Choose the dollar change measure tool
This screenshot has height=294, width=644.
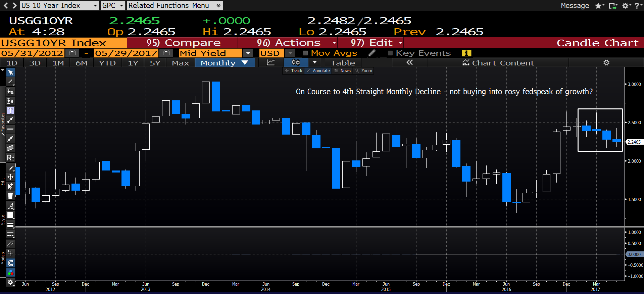(10, 101)
